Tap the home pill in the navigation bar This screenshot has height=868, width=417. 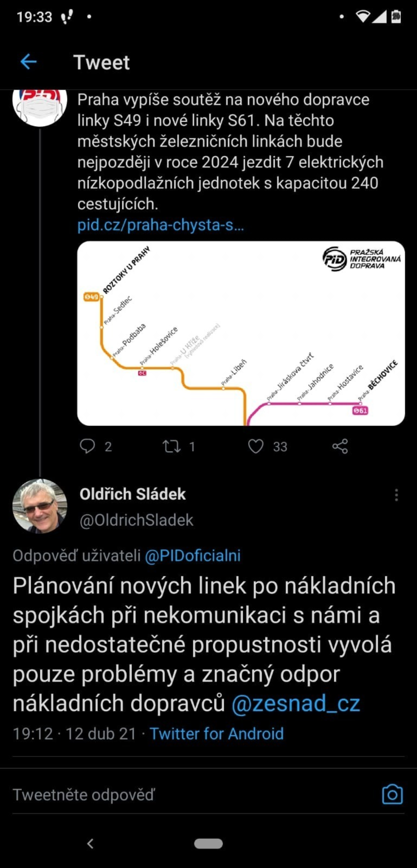(208, 844)
